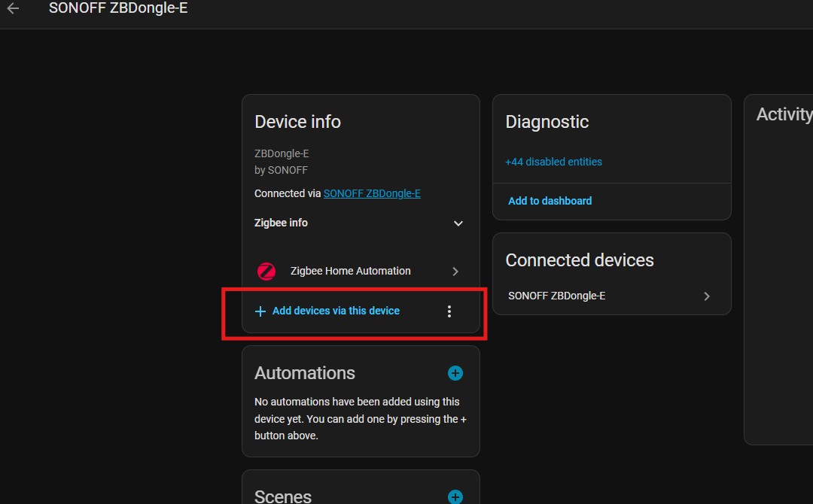813x504 pixels.
Task: Open the SONOFF ZBDongle-E 'Connected via' link
Action: click(x=372, y=193)
